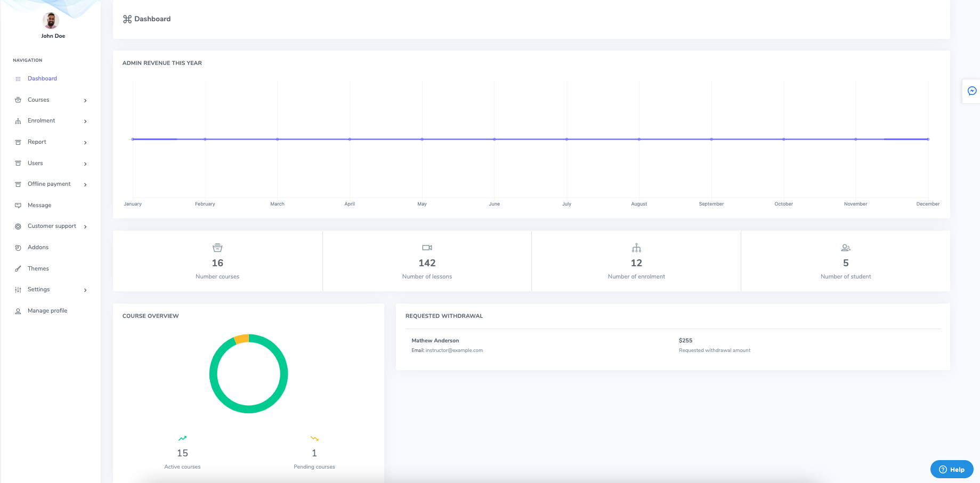This screenshot has height=483, width=980.
Task: Click the video icon above Number of lessons
Action: coord(426,247)
